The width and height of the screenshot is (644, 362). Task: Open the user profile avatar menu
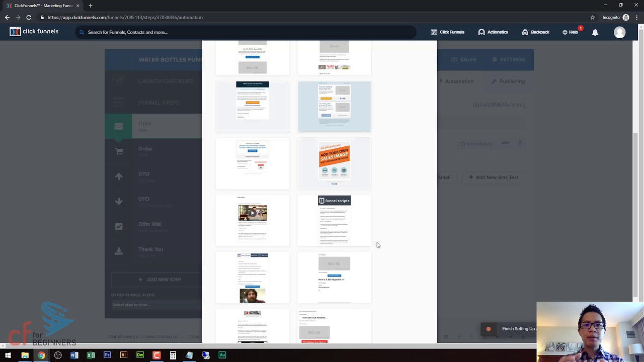619,32
